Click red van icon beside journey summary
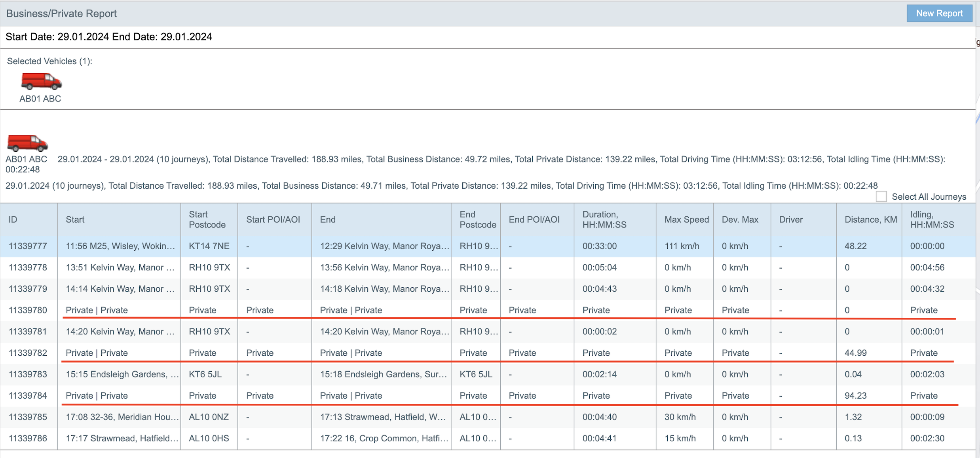This screenshot has width=980, height=458. (x=27, y=143)
